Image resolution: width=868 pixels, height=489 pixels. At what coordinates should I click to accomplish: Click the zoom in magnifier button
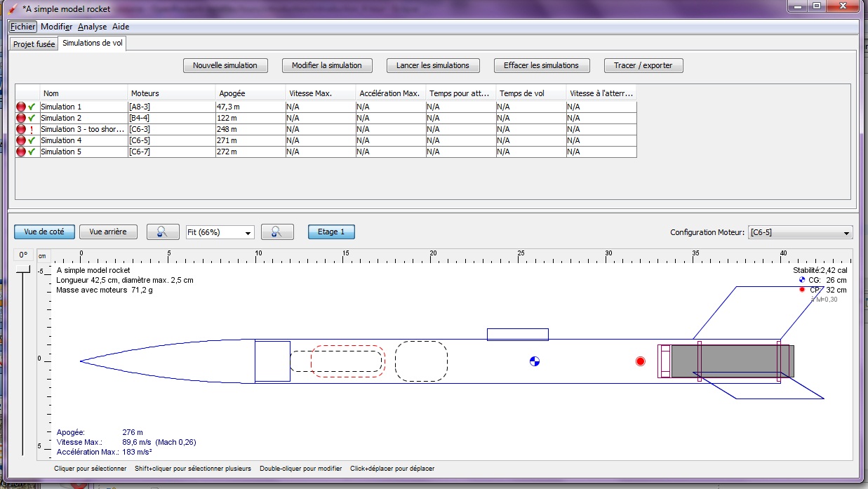[276, 232]
